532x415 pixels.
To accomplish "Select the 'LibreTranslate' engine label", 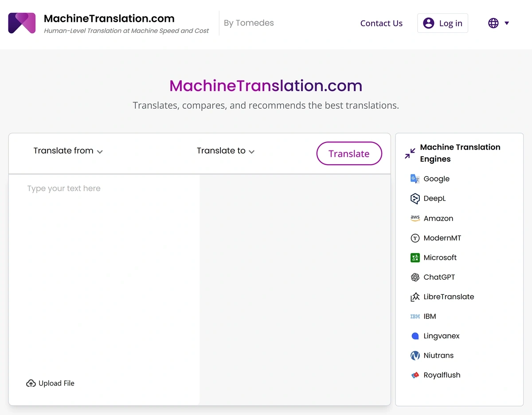I will [449, 296].
